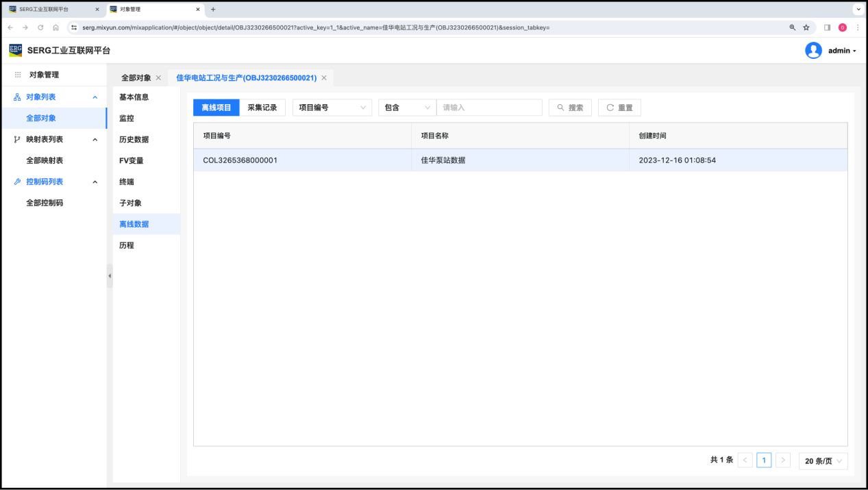This screenshot has height=490, width=868.
Task: Open the 20 条/页 page size dropdown
Action: point(823,461)
